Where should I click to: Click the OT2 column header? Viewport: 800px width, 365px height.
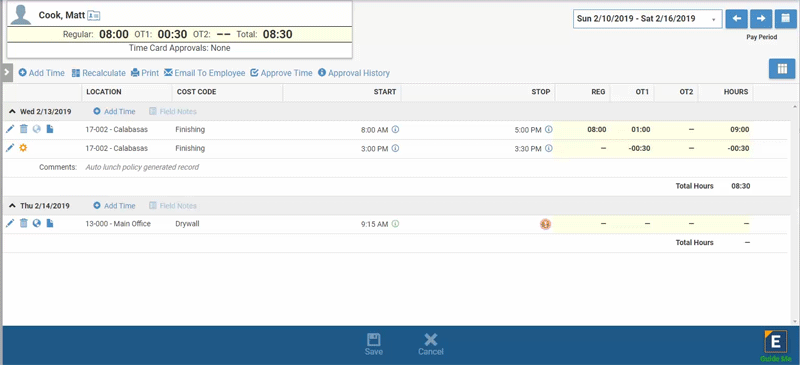click(x=676, y=92)
